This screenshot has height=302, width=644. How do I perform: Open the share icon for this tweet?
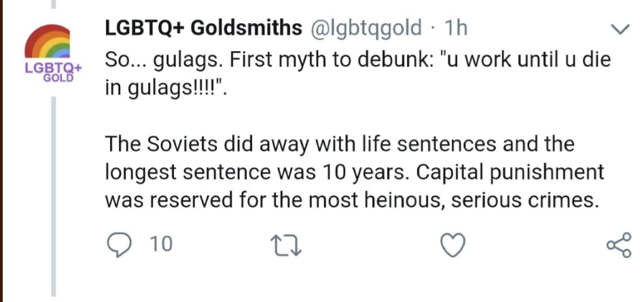click(619, 245)
